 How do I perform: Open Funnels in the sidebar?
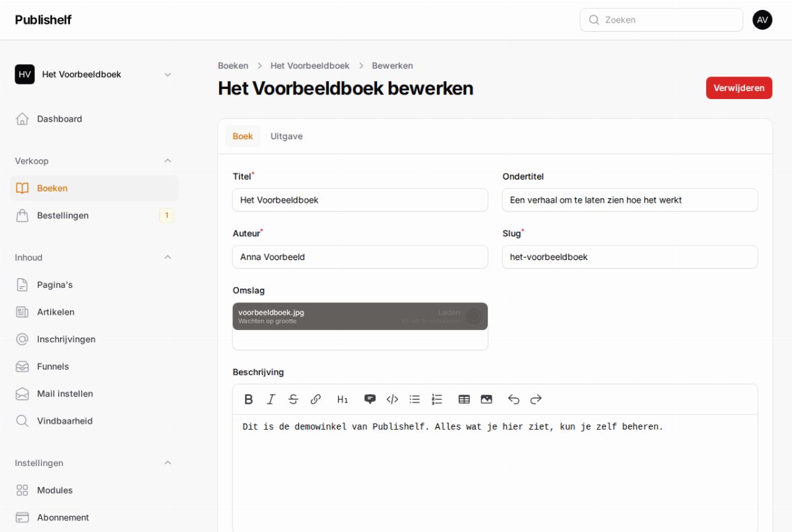click(x=94, y=366)
